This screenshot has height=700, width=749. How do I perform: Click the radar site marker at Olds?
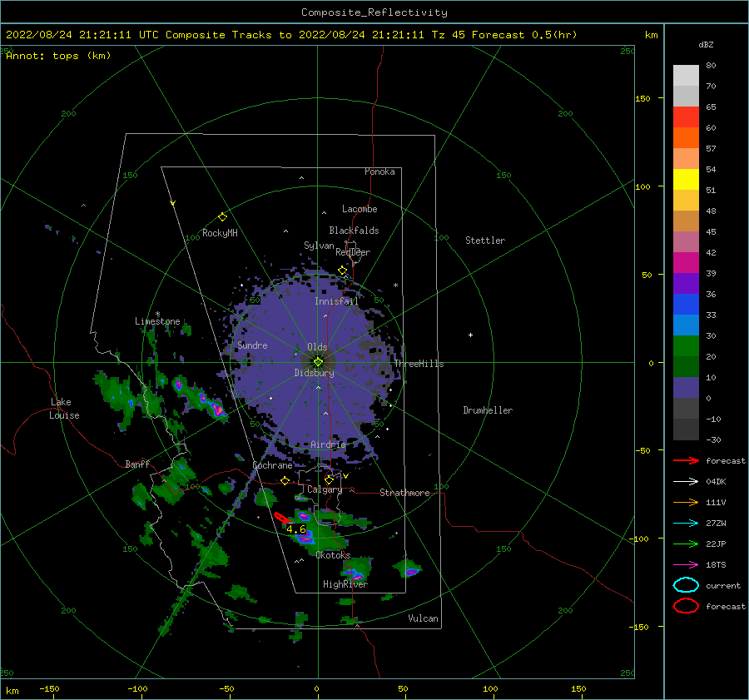pyautogui.click(x=318, y=362)
